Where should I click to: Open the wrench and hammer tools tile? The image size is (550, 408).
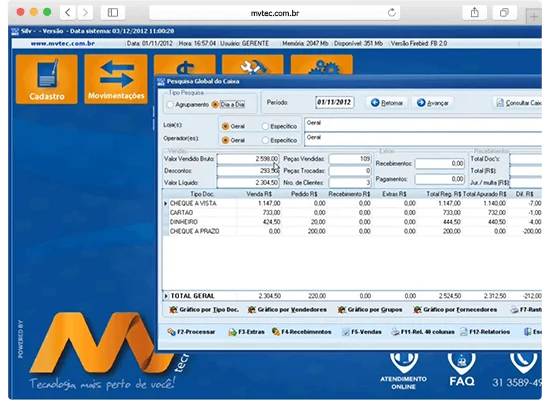253,65
